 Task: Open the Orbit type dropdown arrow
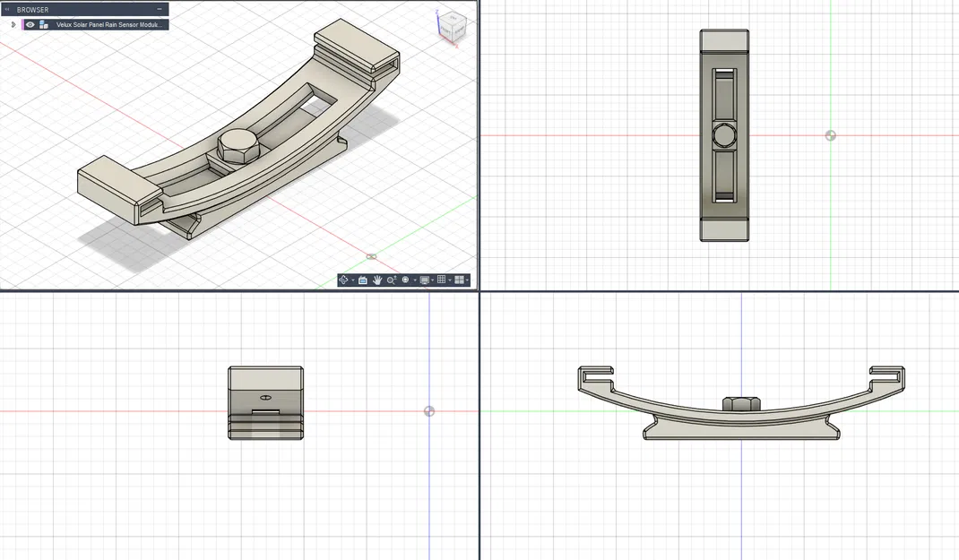(353, 280)
